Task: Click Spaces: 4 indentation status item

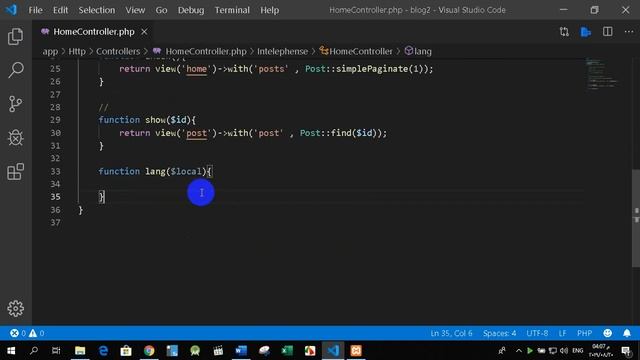Action: click(499, 333)
